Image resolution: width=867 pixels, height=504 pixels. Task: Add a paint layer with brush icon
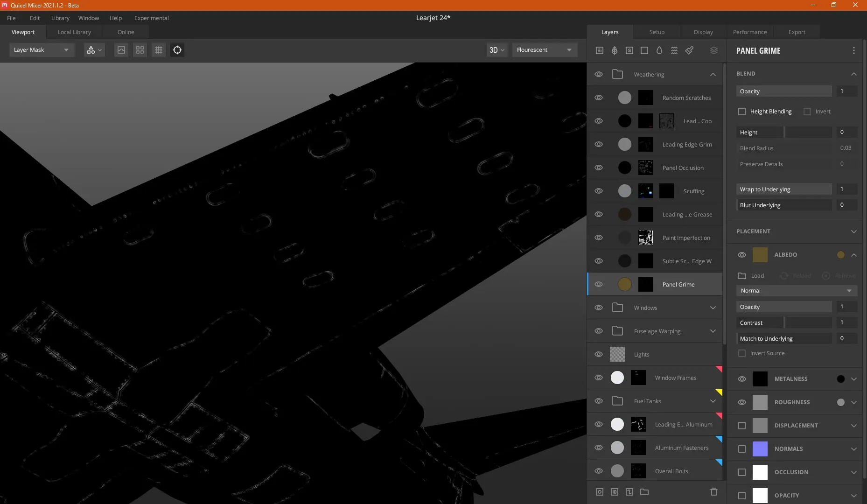[x=689, y=50]
